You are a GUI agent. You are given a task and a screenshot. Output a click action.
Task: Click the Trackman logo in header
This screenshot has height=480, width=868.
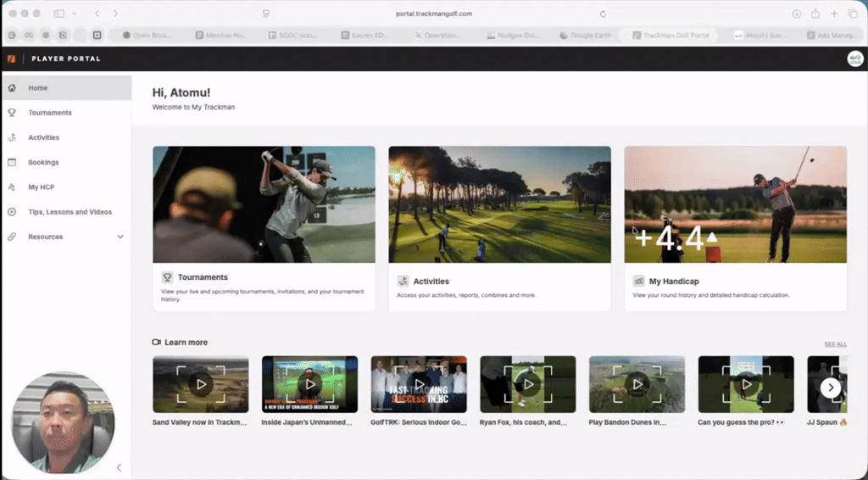tap(12, 59)
